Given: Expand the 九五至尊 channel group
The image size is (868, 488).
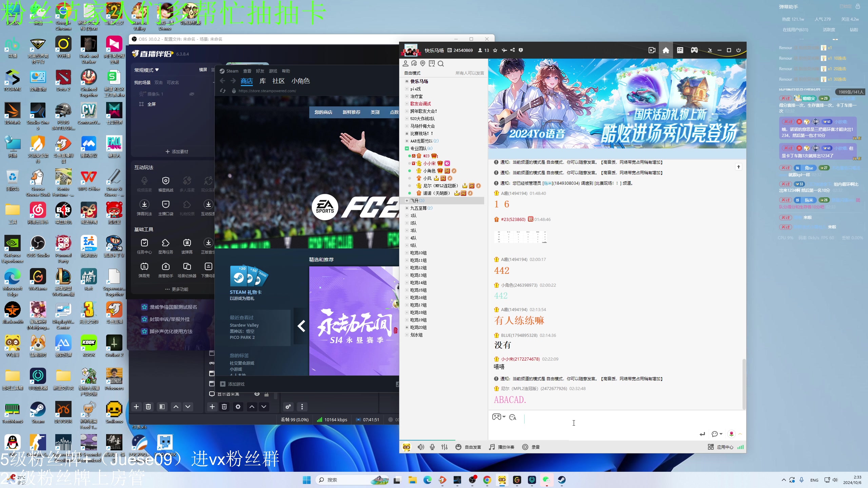Looking at the screenshot, I should tap(407, 208).
